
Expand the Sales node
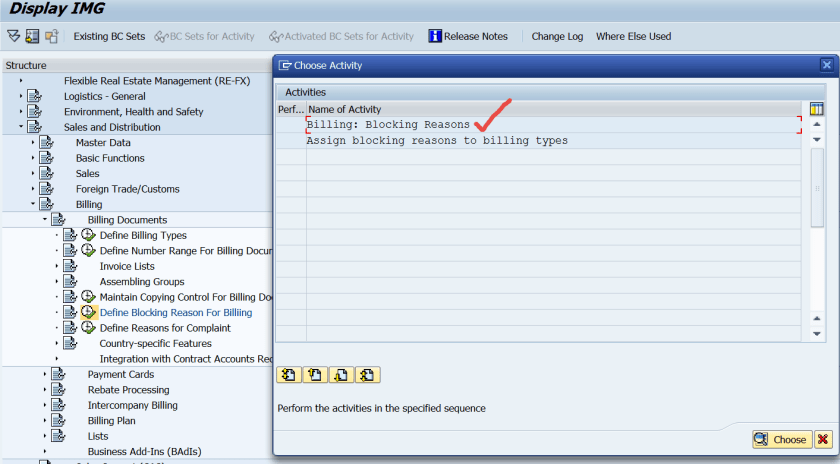pos(33,174)
